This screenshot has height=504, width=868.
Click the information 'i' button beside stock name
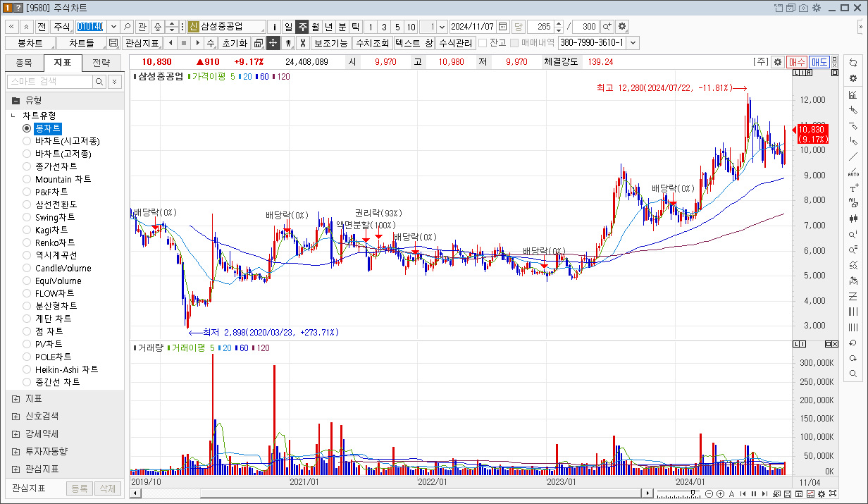click(x=274, y=26)
